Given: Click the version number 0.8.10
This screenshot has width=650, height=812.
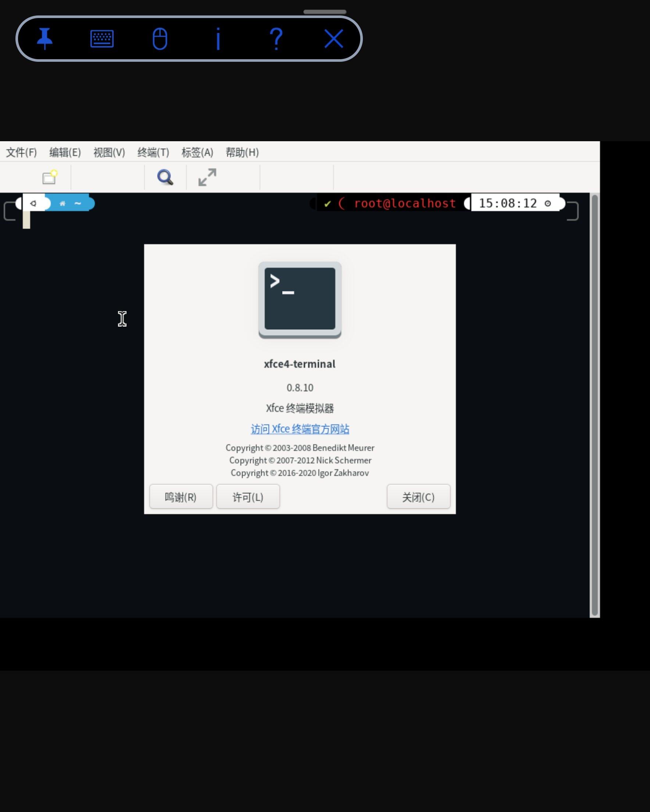Looking at the screenshot, I should [300, 388].
